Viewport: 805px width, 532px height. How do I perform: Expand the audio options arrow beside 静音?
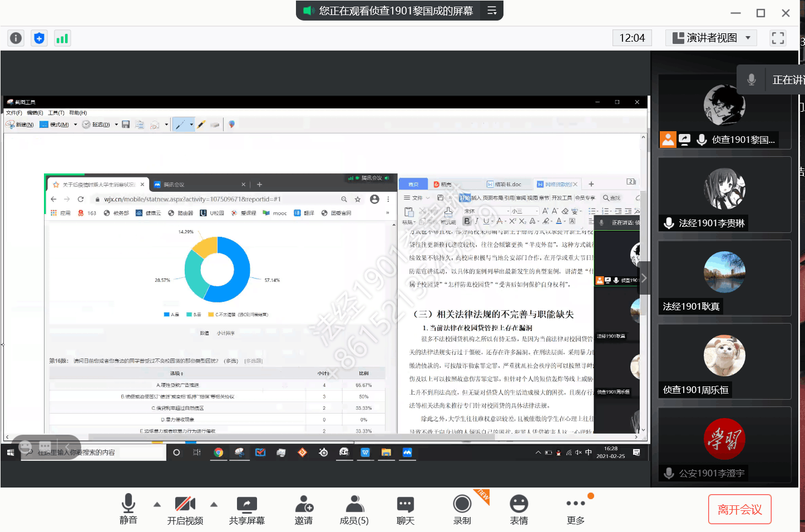157,504
